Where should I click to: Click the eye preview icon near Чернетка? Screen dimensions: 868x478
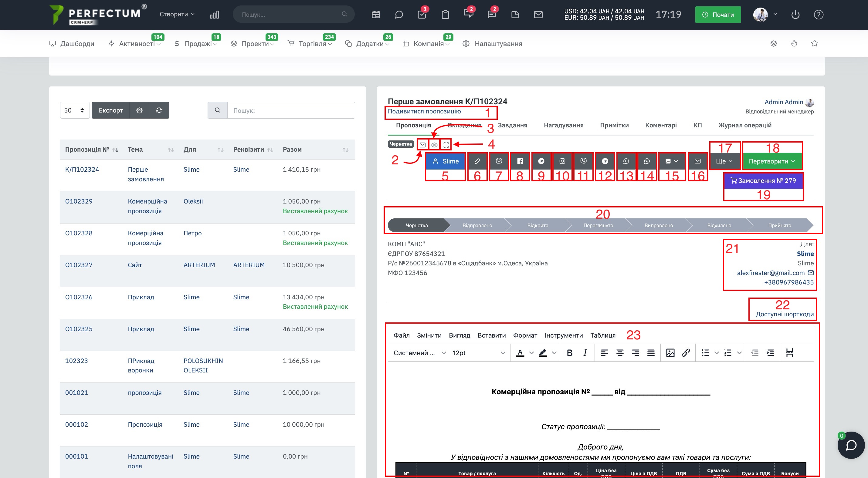click(x=434, y=145)
